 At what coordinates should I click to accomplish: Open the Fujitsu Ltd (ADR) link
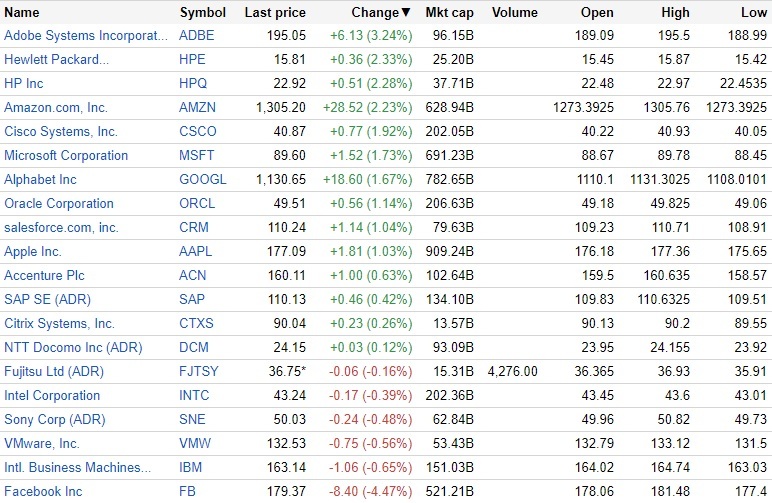(54, 371)
